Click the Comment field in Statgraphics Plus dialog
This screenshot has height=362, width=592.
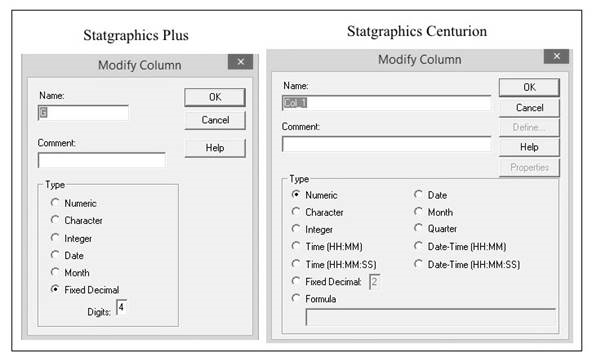tap(102, 160)
